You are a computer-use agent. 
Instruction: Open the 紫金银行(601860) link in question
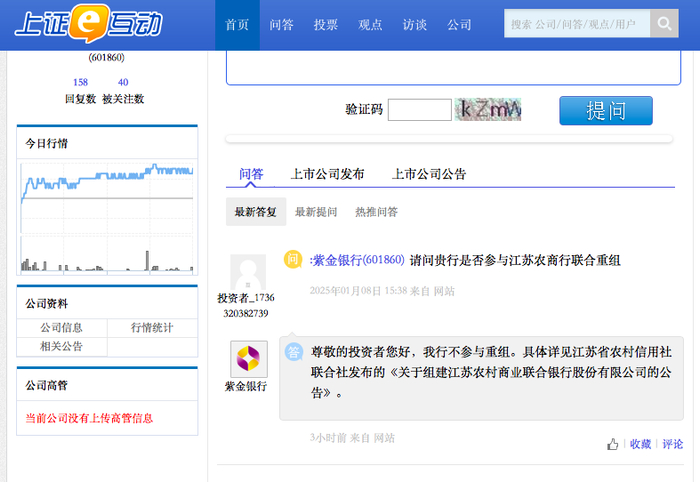pos(358,260)
